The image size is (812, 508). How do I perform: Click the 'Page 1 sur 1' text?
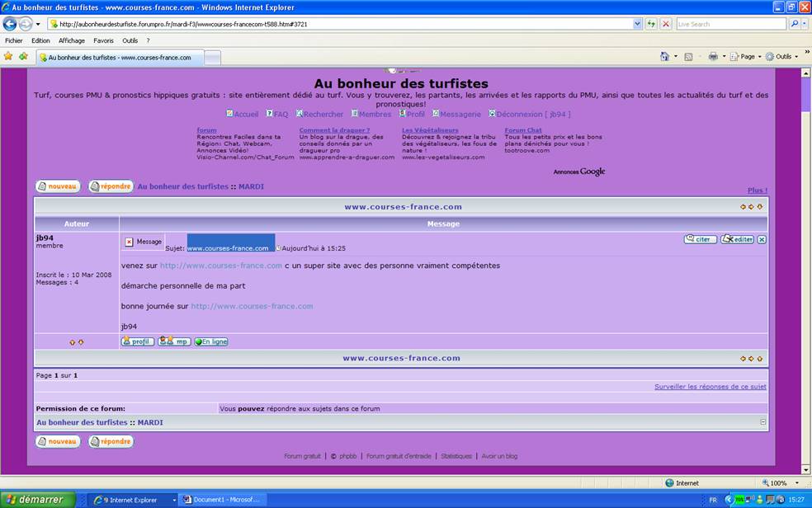(x=57, y=375)
